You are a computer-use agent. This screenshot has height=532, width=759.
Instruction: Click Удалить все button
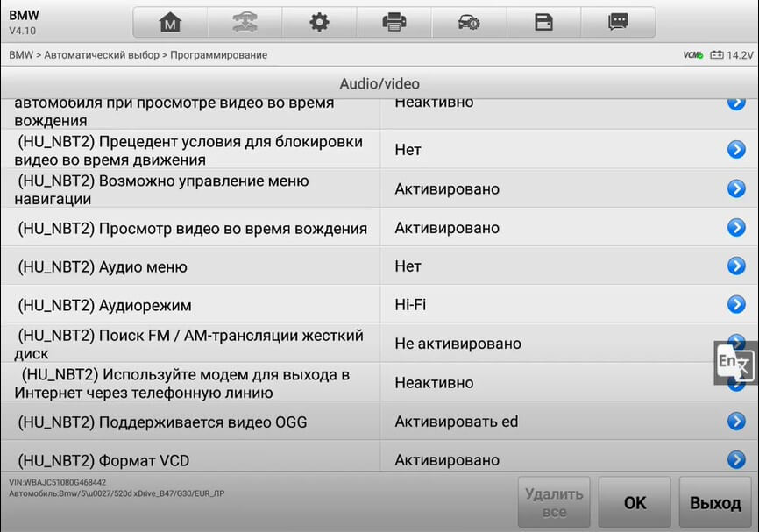tap(554, 502)
